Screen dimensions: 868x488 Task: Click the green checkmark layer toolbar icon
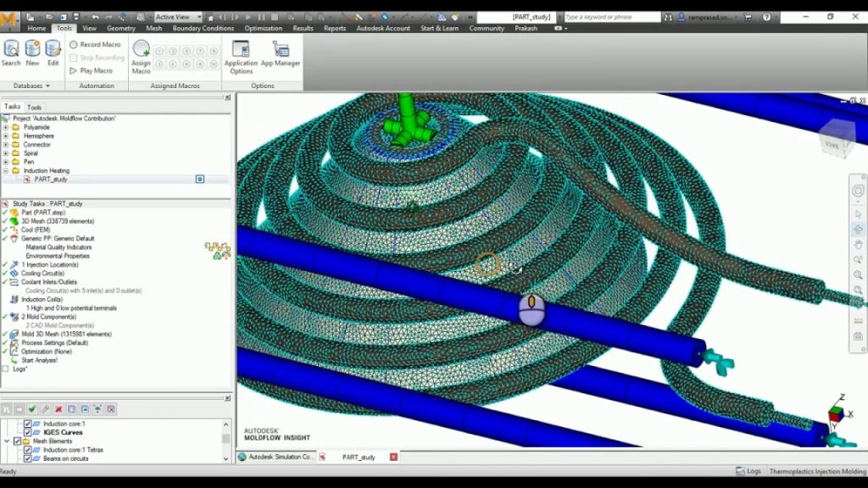[32, 409]
